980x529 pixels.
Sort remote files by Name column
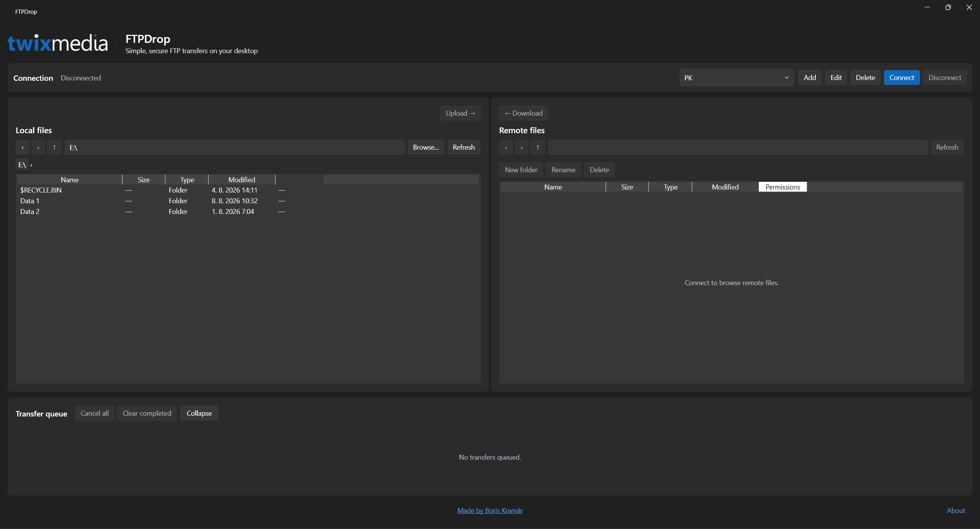(x=553, y=187)
